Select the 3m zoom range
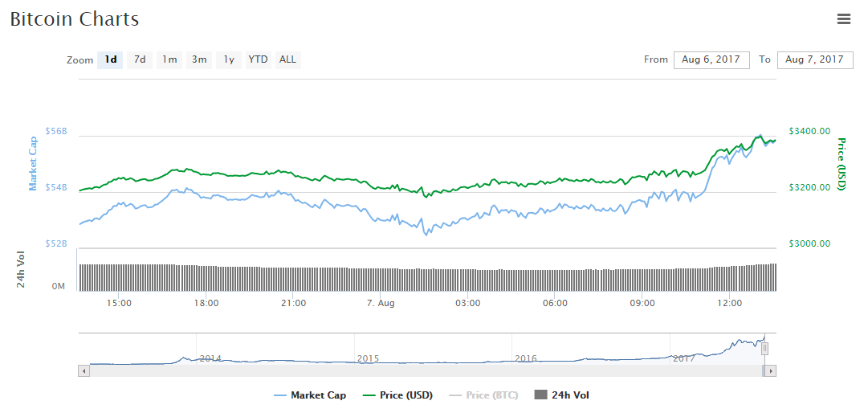Image resolution: width=868 pixels, height=409 pixels. (x=199, y=59)
